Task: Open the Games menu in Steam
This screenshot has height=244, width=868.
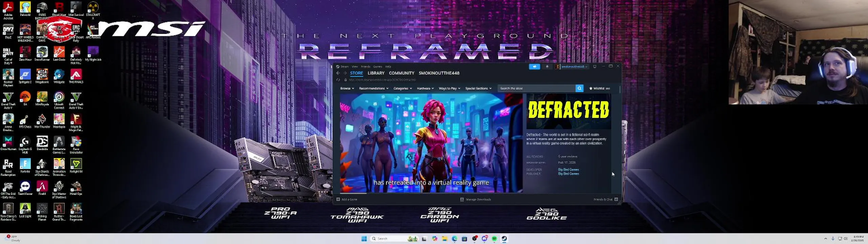Action: [378, 66]
